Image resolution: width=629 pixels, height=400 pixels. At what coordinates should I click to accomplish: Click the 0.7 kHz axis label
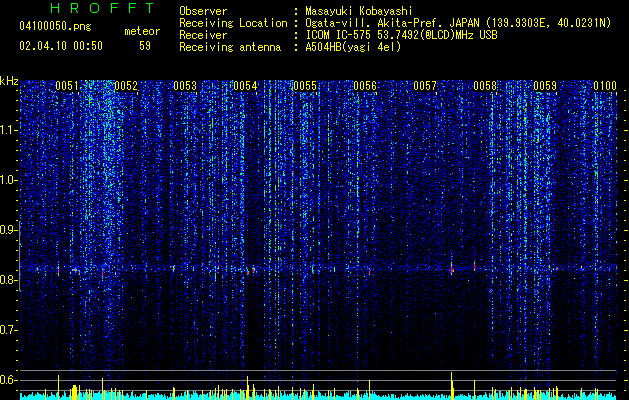(8, 330)
